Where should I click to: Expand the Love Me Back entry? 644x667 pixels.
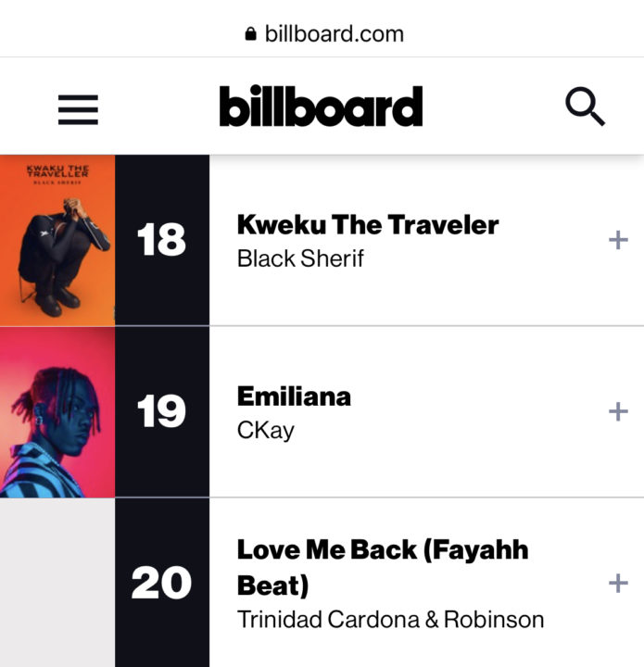618,584
